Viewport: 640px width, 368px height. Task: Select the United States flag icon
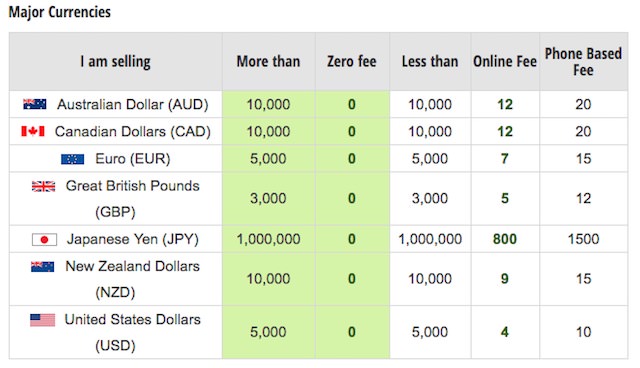42,320
